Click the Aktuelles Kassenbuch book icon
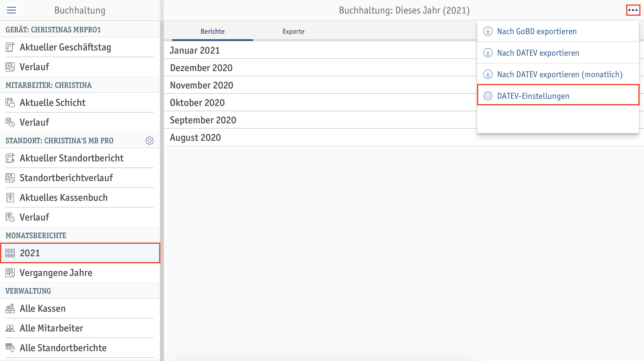 coord(10,198)
